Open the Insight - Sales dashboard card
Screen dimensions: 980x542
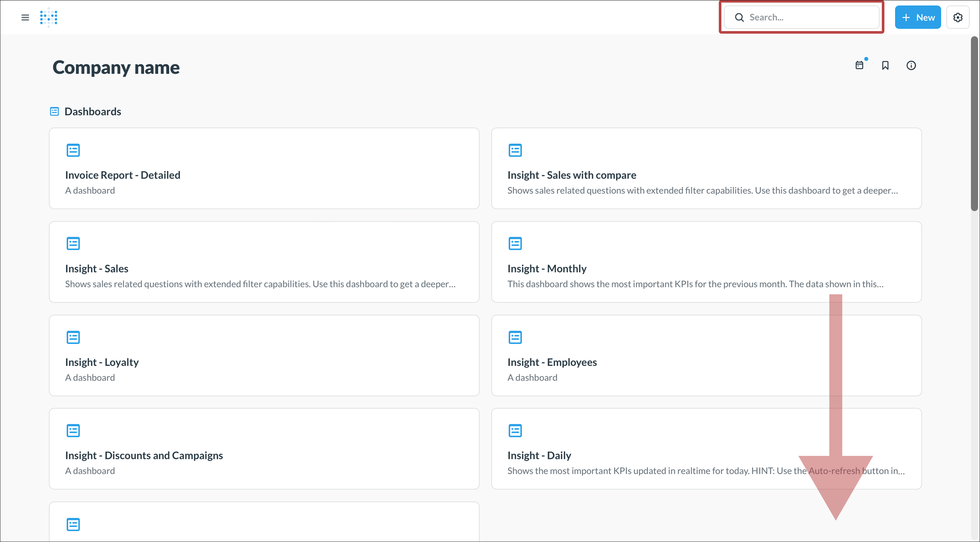pos(97,268)
